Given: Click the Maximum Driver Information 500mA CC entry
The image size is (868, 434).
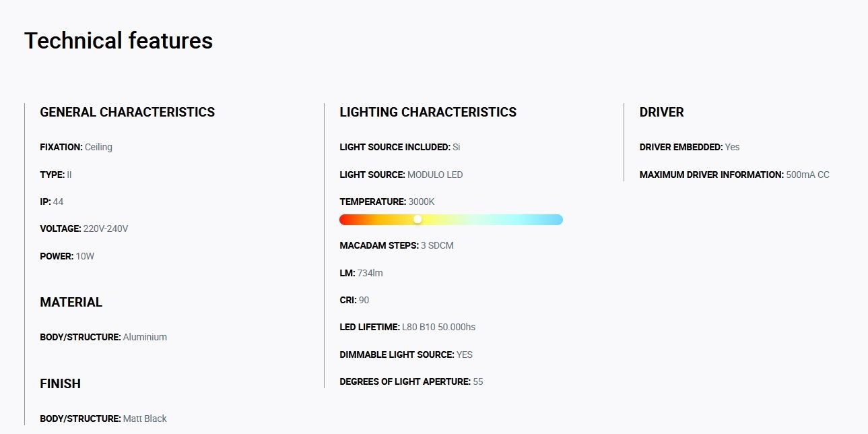Looking at the screenshot, I should coord(734,175).
